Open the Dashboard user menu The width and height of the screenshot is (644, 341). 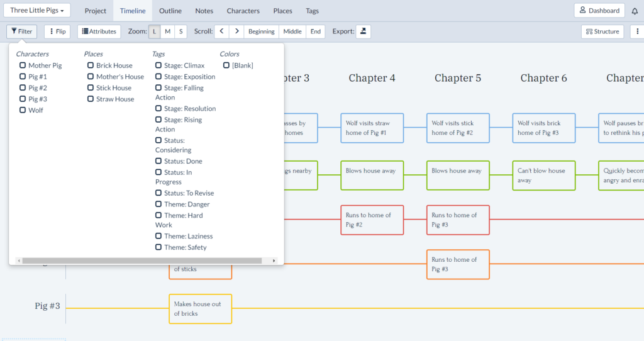[x=599, y=11]
